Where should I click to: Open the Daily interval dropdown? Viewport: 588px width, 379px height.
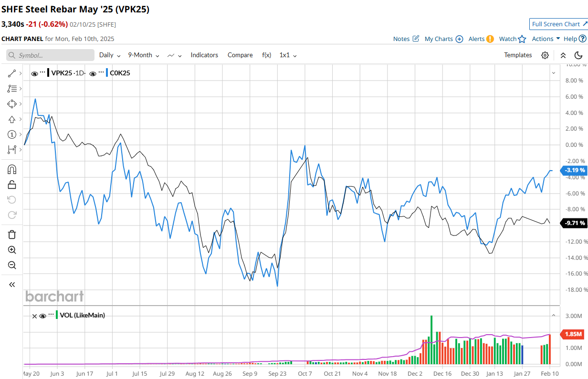tap(110, 55)
